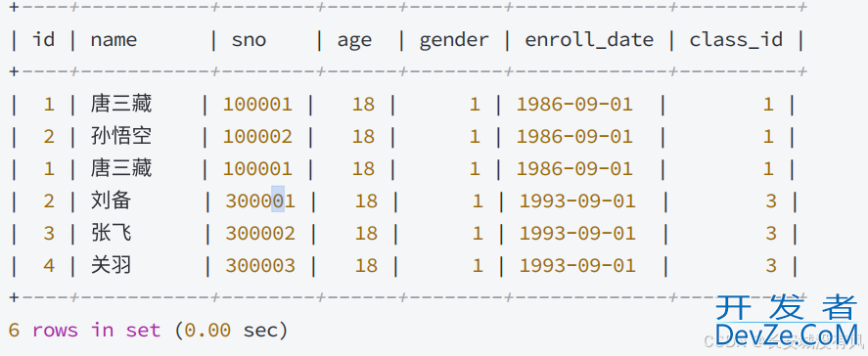Screen dimensions: 868x356
Task: Click the '6 rows in set' result text
Action: (x=84, y=331)
